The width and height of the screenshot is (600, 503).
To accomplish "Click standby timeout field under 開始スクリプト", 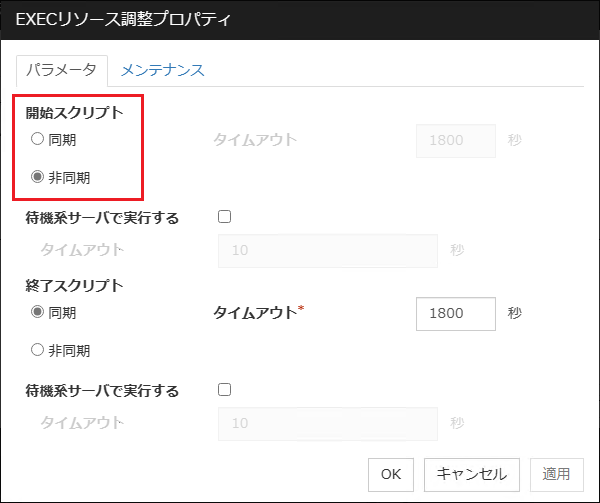I will click(327, 250).
